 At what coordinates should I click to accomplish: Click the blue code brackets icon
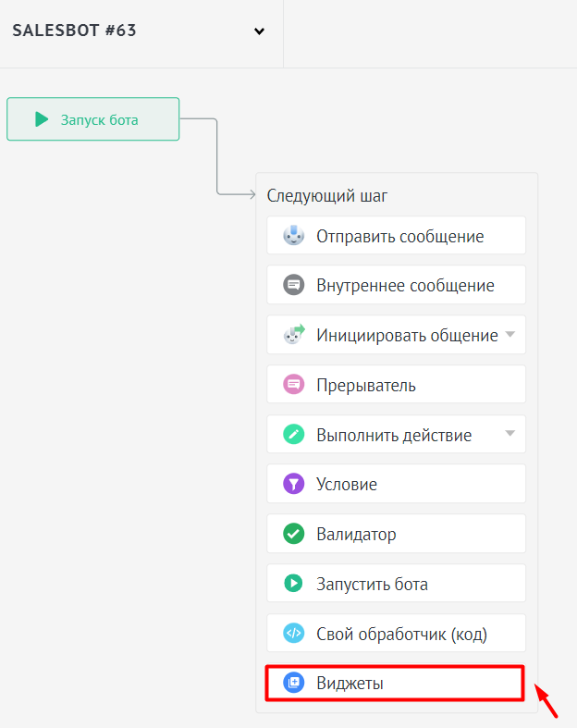293,634
